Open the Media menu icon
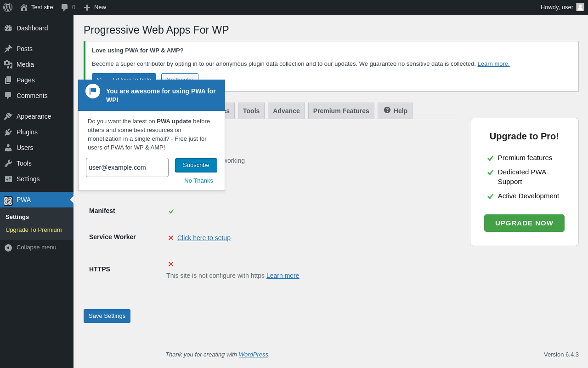588x368 pixels. [x=8, y=64]
